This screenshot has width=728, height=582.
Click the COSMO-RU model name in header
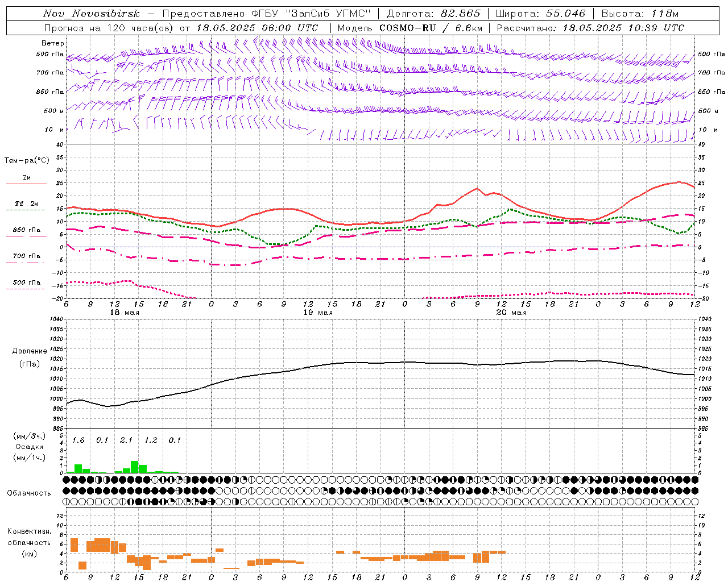(x=407, y=28)
